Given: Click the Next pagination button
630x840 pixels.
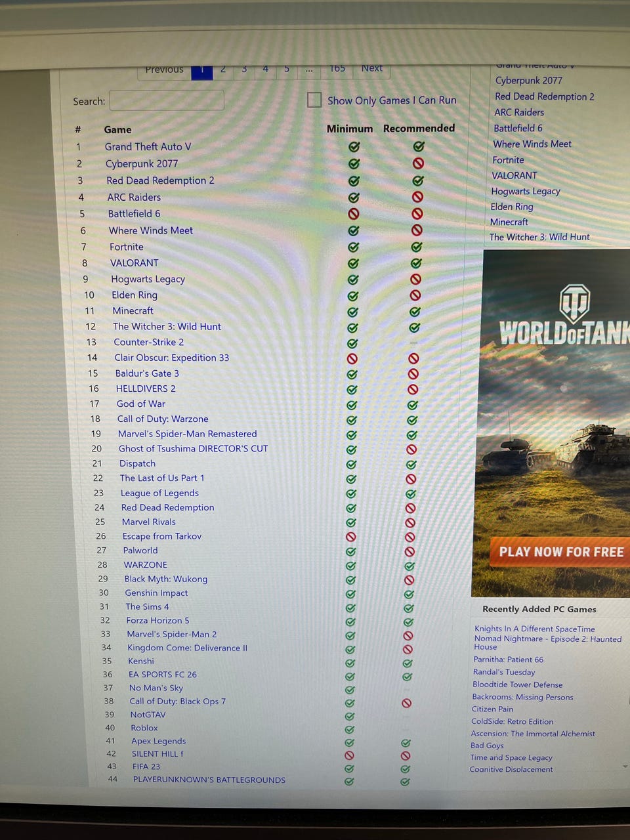Looking at the screenshot, I should (x=371, y=68).
